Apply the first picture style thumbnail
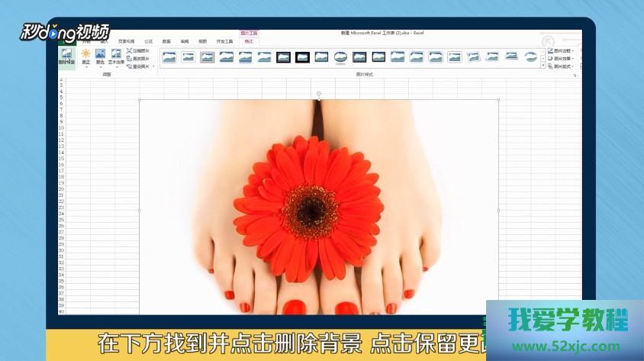The height and width of the screenshot is (361, 644). pos(169,57)
